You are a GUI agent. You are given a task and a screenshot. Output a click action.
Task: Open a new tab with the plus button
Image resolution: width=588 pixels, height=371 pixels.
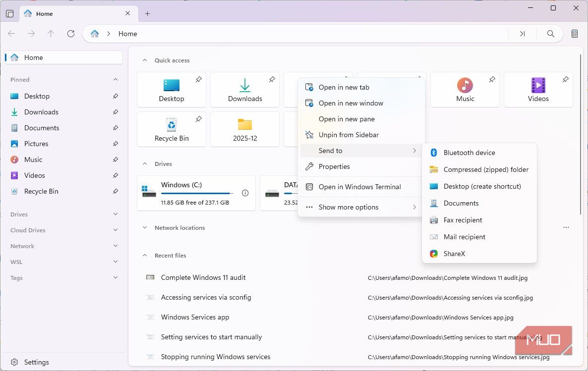coord(148,14)
